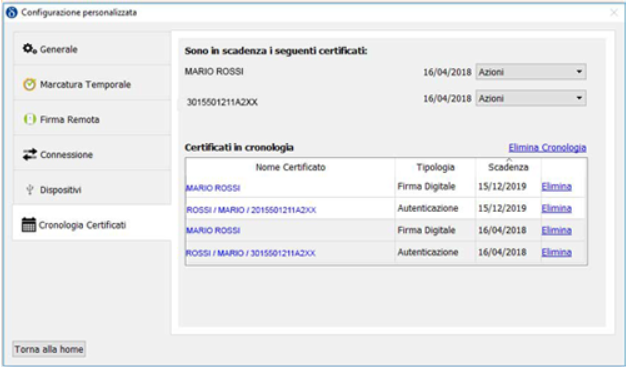Open the Firma Remota section
The height and width of the screenshot is (367, 627).
point(92,119)
